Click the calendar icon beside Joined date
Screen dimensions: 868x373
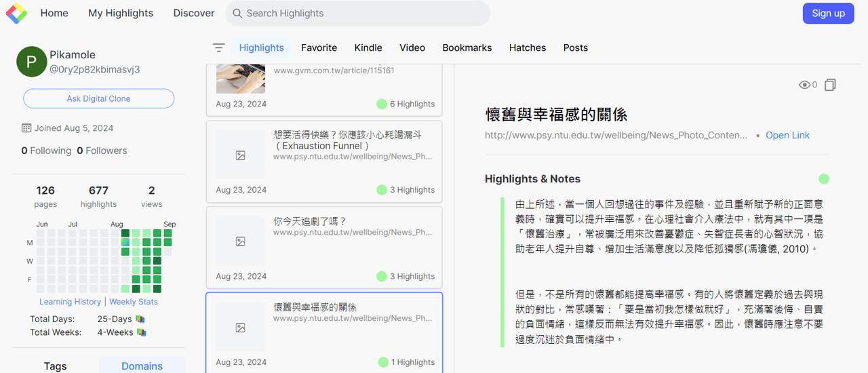tap(26, 128)
